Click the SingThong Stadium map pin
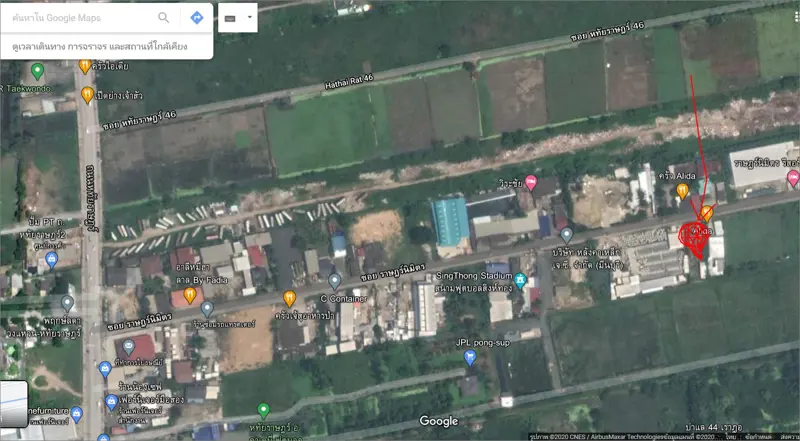Screen dimensions: 800x441 [520, 279]
